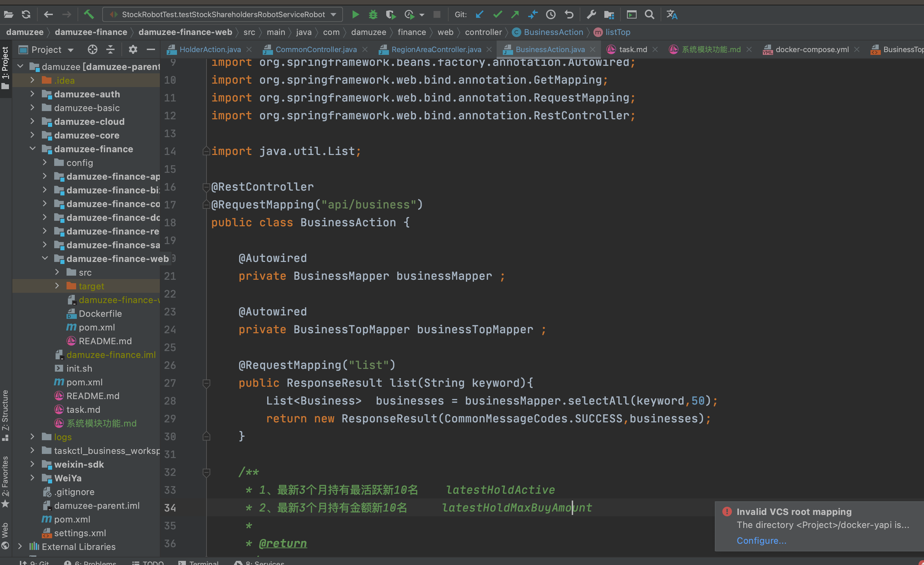Click line number 28 in the gutter

170,401
